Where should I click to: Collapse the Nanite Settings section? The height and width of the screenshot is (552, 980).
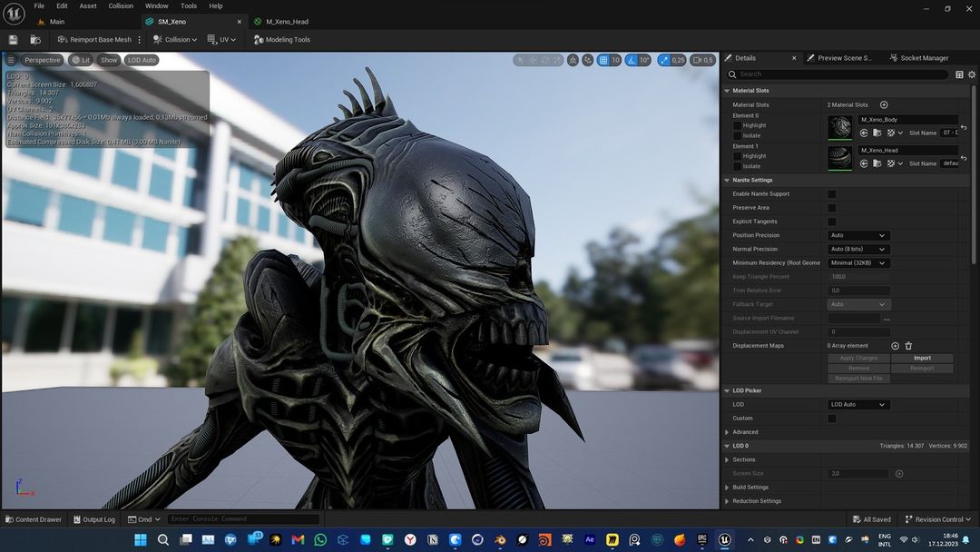pyautogui.click(x=727, y=180)
